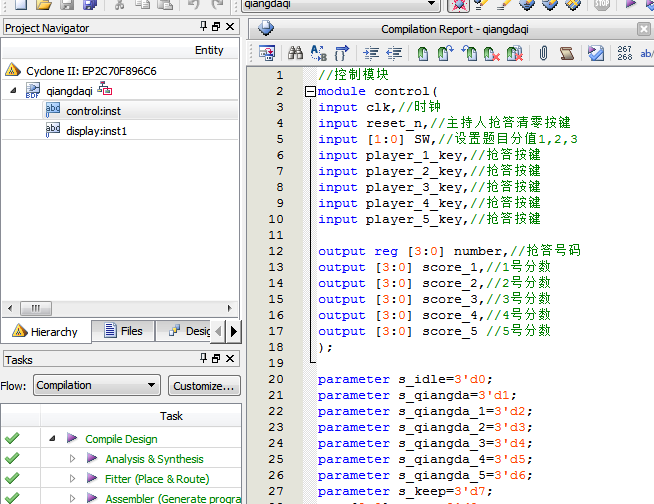Expand the Fitter (Place & Route) task

pos(72,479)
